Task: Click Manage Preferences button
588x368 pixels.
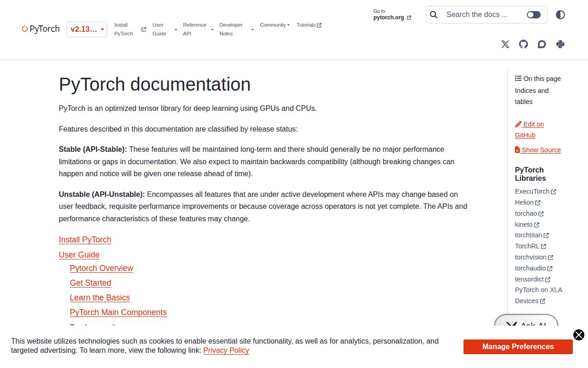Action: click(518, 347)
